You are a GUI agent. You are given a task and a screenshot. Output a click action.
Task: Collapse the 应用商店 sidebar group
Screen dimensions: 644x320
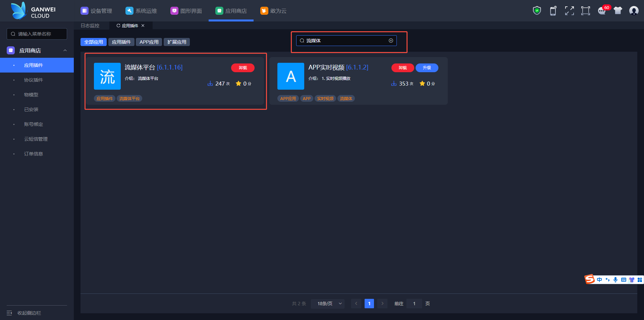coord(65,50)
